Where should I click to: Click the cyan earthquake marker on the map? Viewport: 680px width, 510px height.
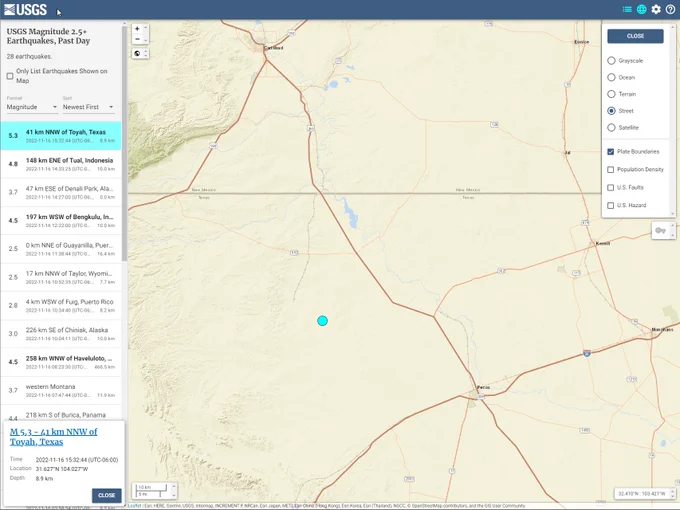322,321
